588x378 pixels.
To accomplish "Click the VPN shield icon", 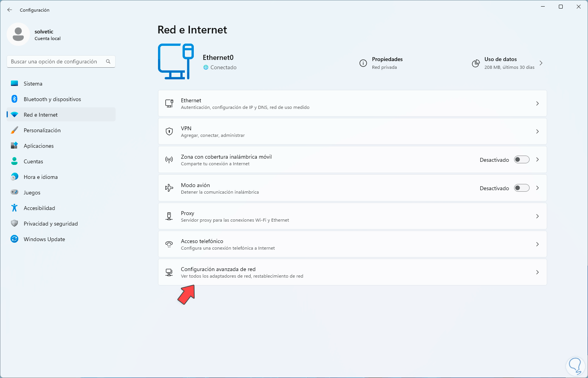I will [169, 131].
